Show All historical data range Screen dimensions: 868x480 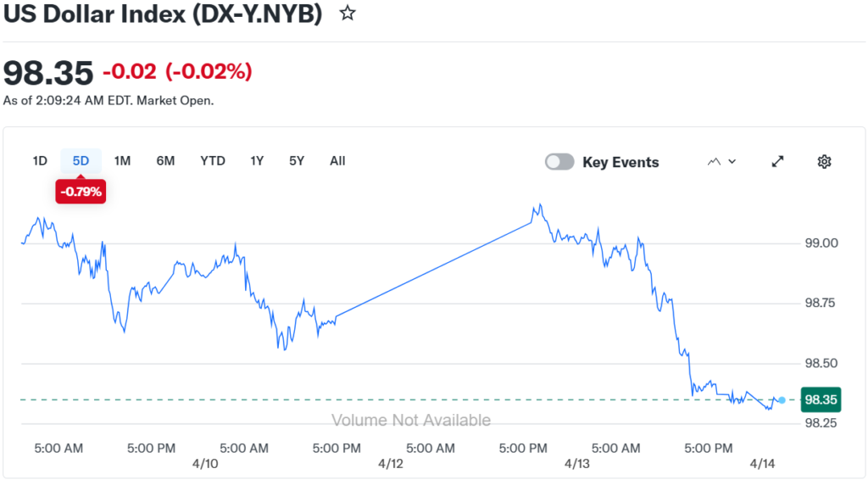337,161
